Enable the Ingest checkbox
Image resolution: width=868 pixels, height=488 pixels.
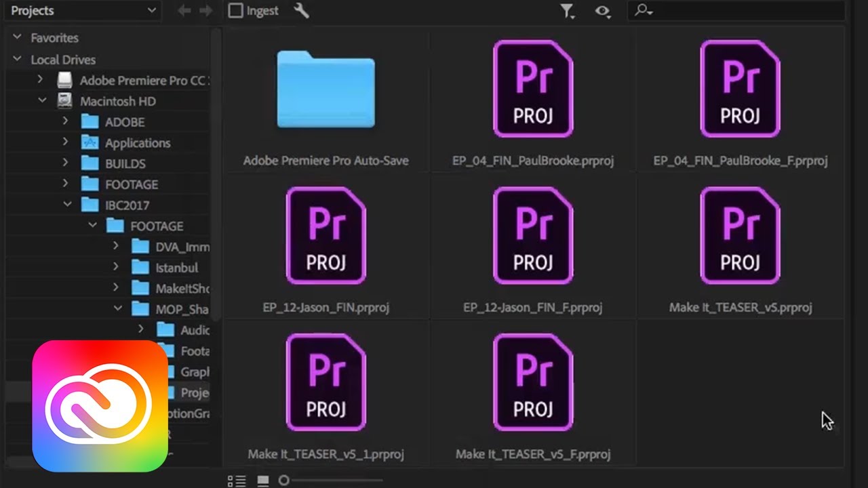click(236, 11)
